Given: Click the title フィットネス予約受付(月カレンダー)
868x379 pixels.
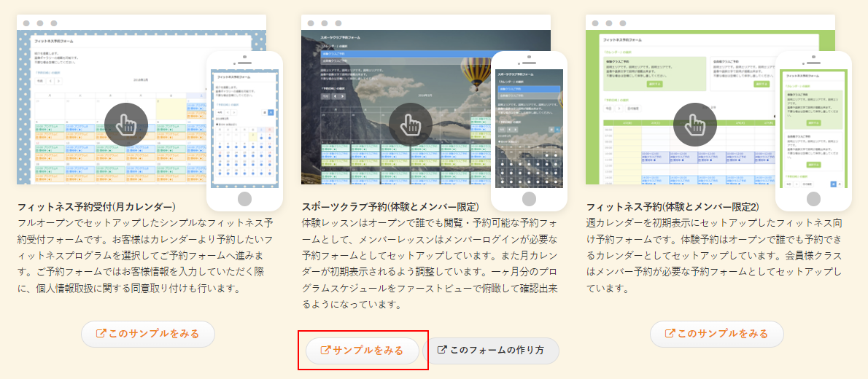Looking at the screenshot, I should tap(96, 206).
